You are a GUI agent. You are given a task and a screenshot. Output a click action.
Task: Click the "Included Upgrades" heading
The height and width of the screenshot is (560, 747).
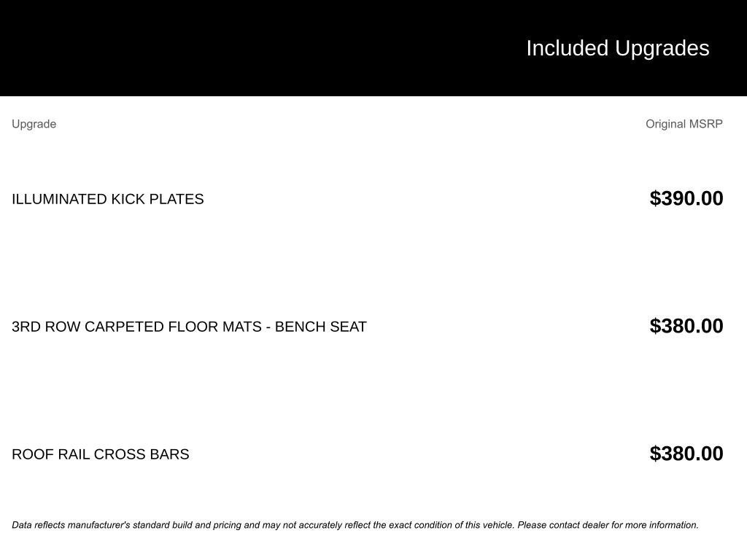click(617, 48)
